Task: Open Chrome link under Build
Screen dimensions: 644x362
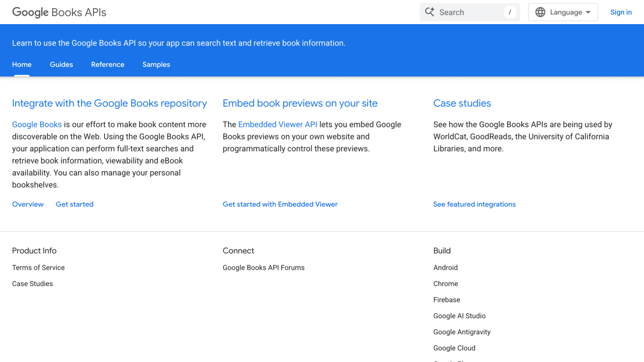Action: tap(446, 284)
